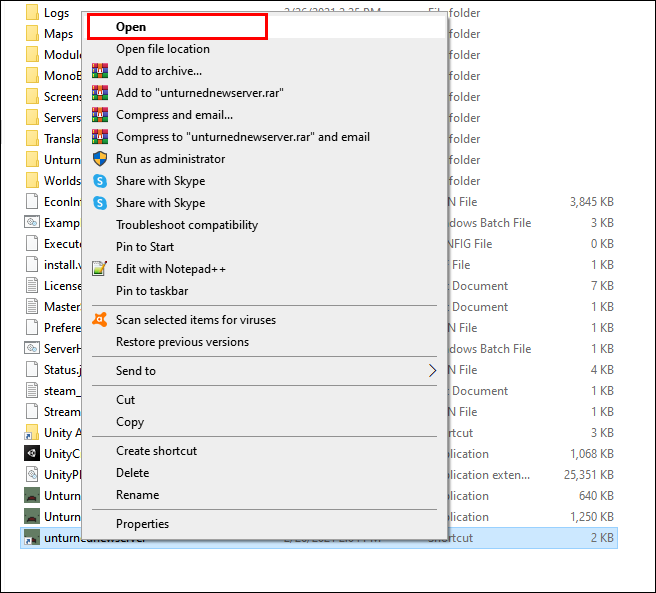This screenshot has width=656, height=593.
Task: Select Open file location
Action: (x=163, y=49)
